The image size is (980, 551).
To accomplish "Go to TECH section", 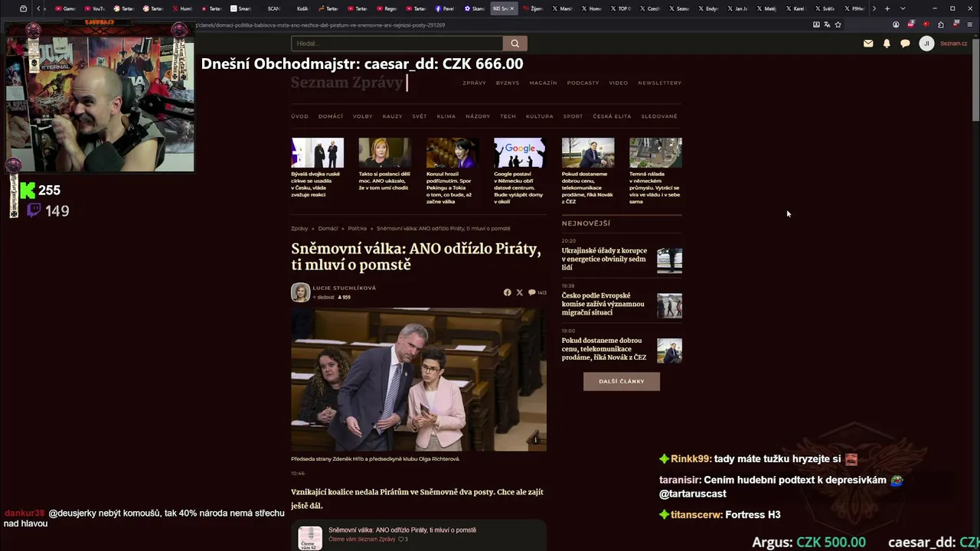I will coord(508,116).
